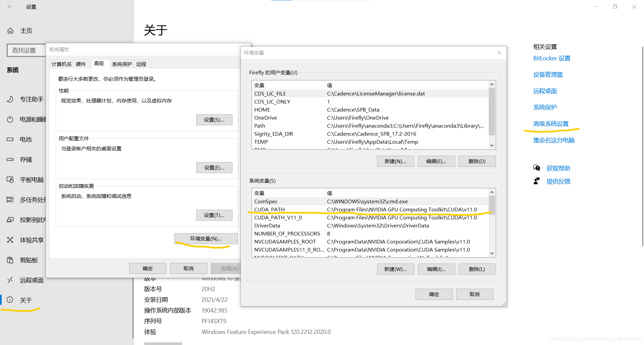The image size is (644, 345).
Task: Click user variables list scroll-down arrow
Action: point(492,145)
